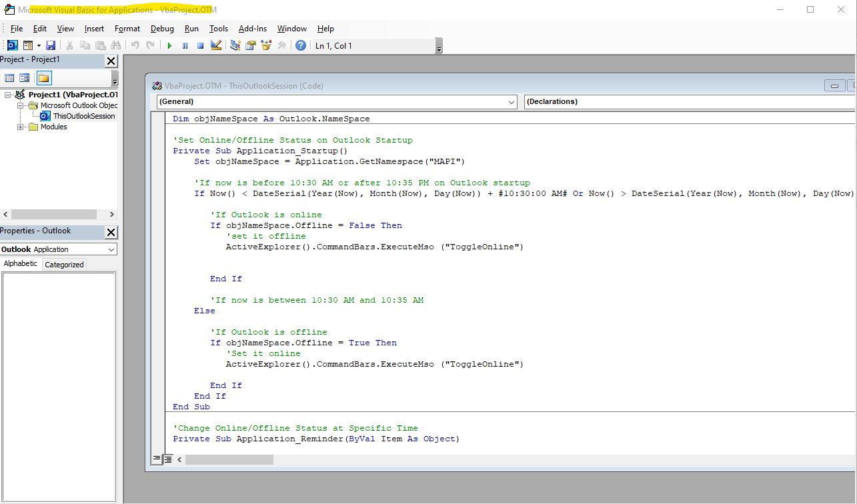The height and width of the screenshot is (504, 857).
Task: Click the View Microsoft Outlook toolbar icon
Action: click(13, 45)
